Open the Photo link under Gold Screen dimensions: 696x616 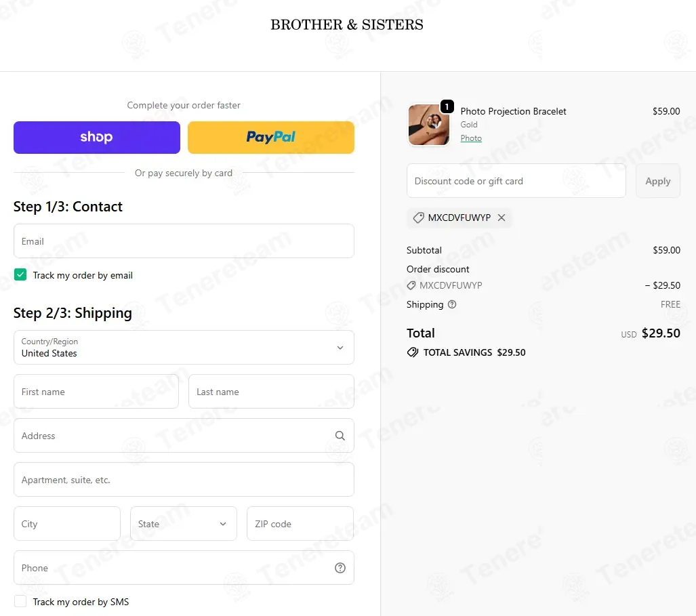click(471, 138)
